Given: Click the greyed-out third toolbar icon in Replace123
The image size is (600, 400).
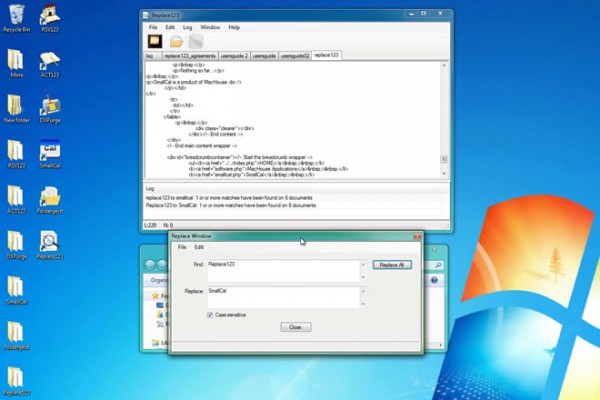Looking at the screenshot, I should [196, 42].
